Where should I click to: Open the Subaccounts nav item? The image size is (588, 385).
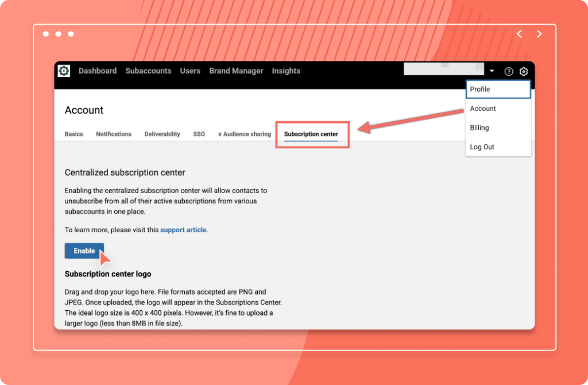pos(148,71)
